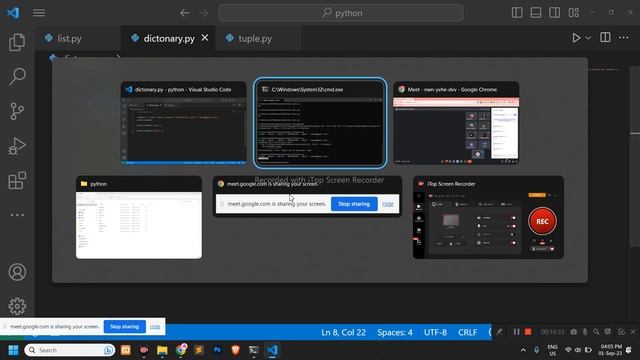This screenshot has width=640, height=360.
Task: Open the Run and Debug view
Action: [x=17, y=146]
